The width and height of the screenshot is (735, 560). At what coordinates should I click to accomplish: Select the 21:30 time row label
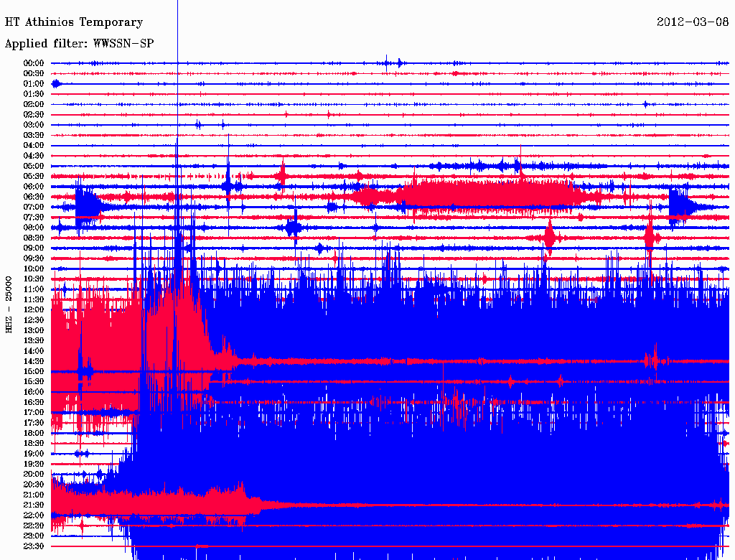point(34,505)
